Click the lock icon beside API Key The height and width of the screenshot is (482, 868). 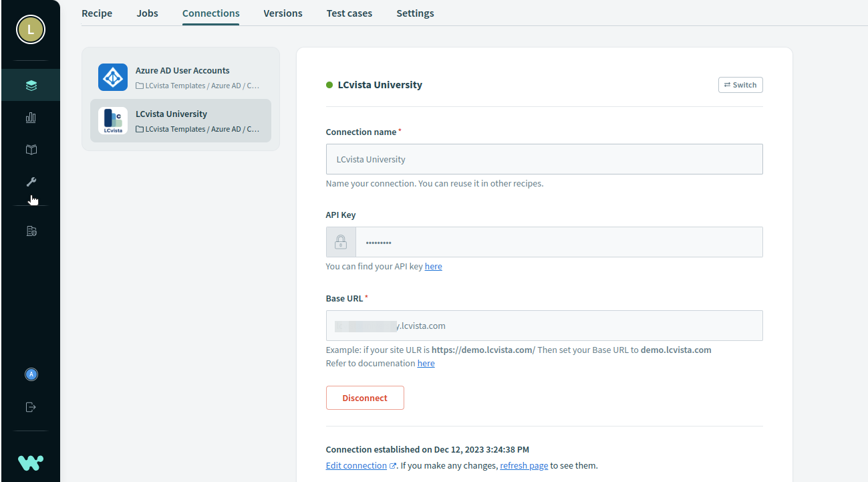coord(341,242)
